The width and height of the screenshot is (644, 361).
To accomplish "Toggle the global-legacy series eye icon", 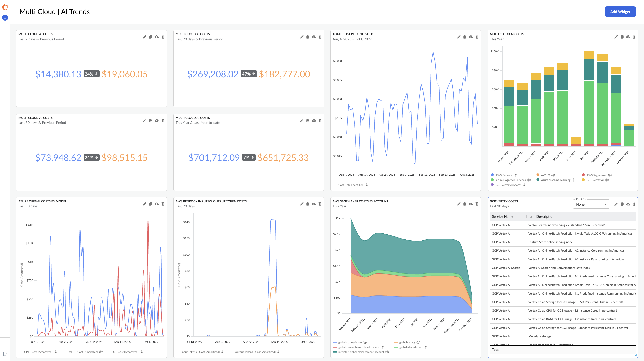I will pos(418,342).
